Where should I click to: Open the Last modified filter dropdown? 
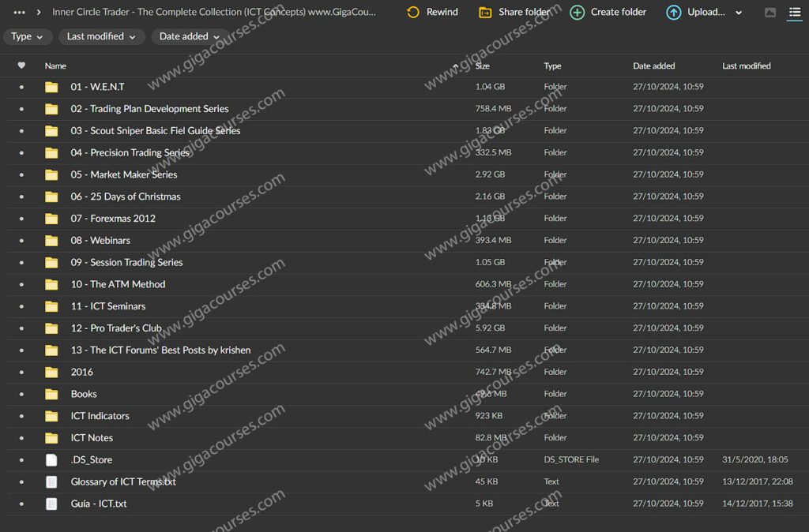coord(101,36)
